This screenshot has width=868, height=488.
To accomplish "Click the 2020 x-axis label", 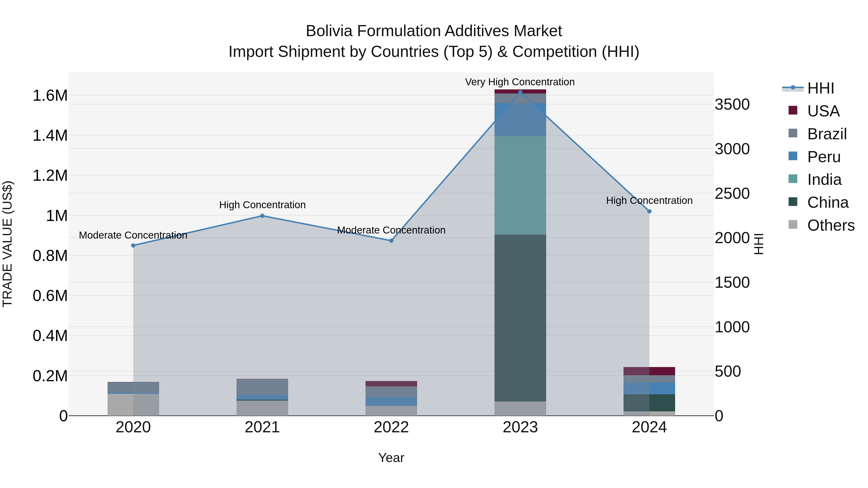I will click(133, 427).
